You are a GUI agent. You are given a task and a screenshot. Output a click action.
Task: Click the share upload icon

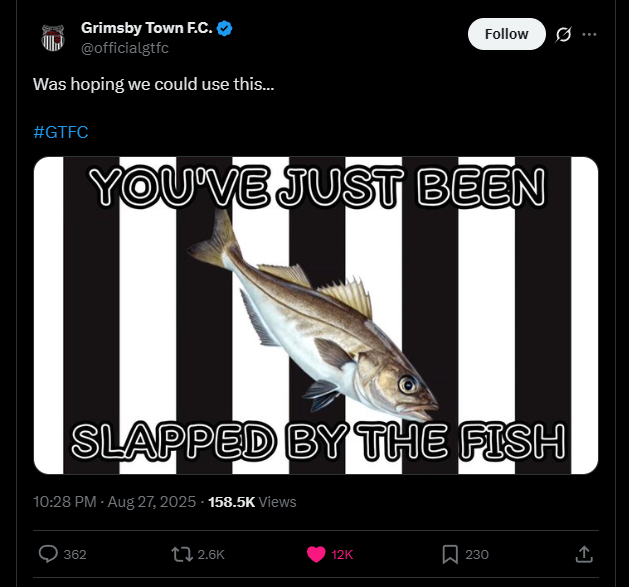(x=585, y=554)
